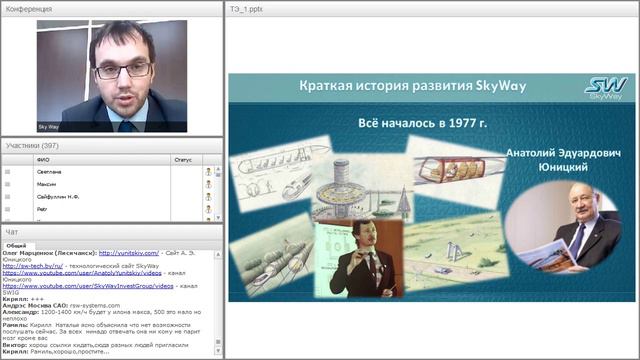Click the Кирилл +++ chat message

point(23,299)
